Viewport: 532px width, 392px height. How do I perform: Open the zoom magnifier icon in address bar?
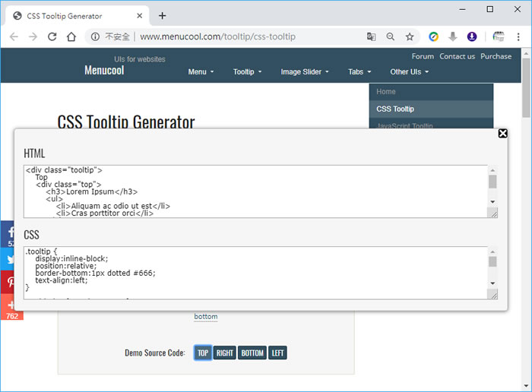pos(391,36)
